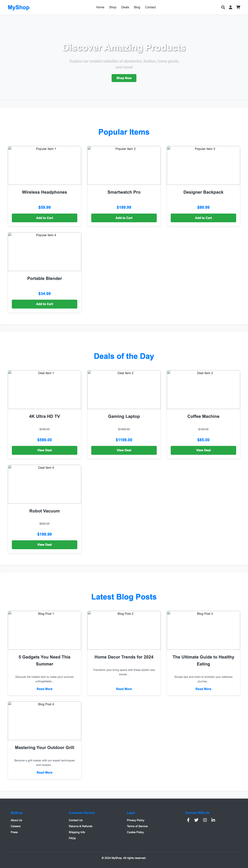Click the Smartwatch Pro product image

124,165
